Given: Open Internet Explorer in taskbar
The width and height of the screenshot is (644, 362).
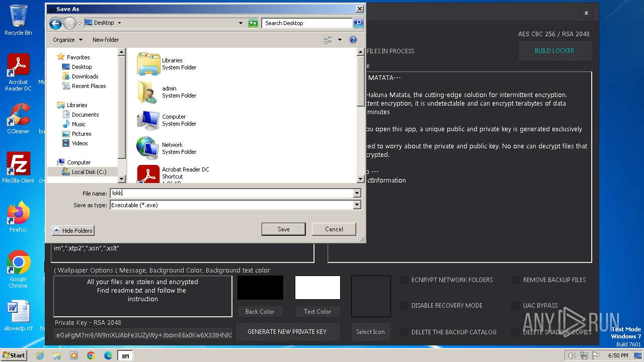Looking at the screenshot, I should (x=40, y=355).
